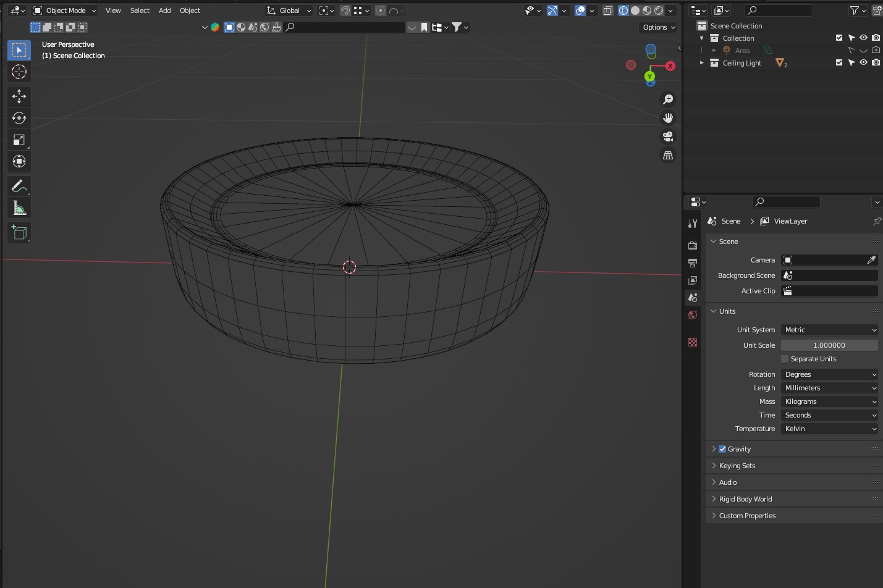Open the Render properties tab
This screenshot has width=883, height=588.
pos(693,245)
